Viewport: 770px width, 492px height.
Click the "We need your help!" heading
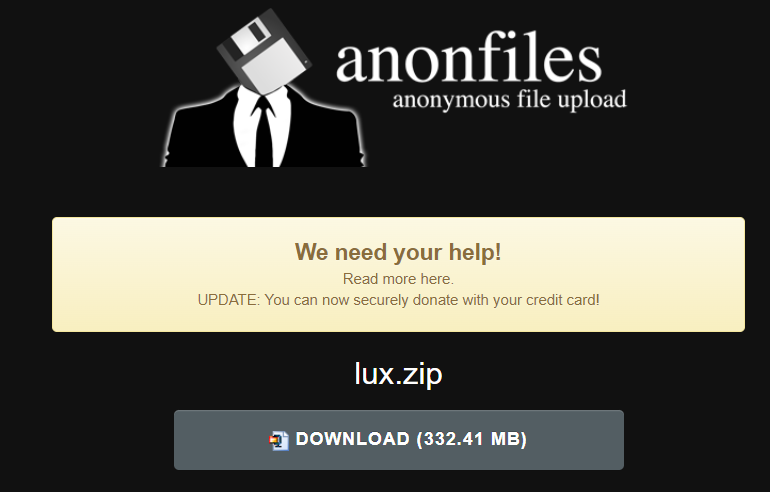pos(398,252)
